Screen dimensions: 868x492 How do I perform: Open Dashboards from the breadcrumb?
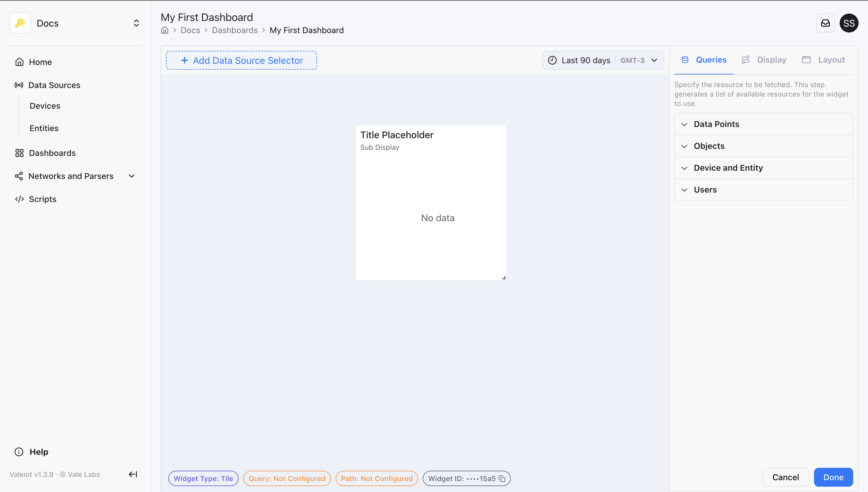click(x=235, y=30)
